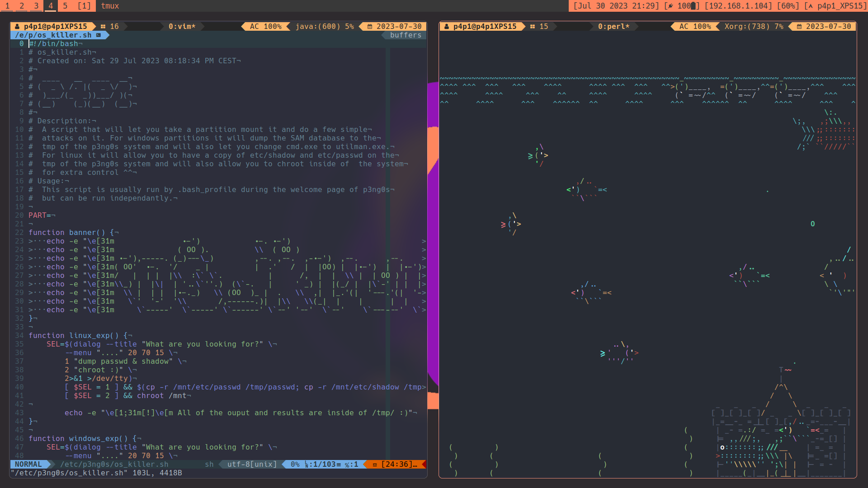Switch to workspace 1
The height and width of the screenshot is (488, 868).
7,6
